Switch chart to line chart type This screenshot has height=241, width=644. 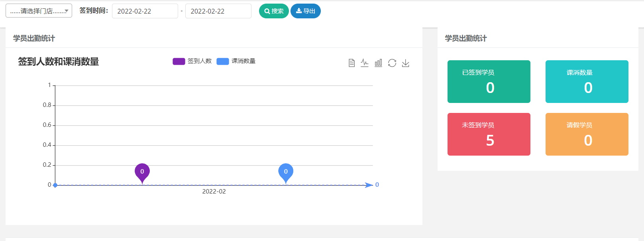tap(365, 63)
